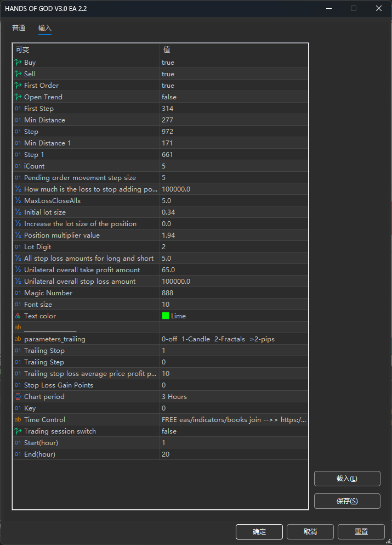The width and height of the screenshot is (392, 545).
Task: Click the First Step integer icon
Action: coord(18,109)
